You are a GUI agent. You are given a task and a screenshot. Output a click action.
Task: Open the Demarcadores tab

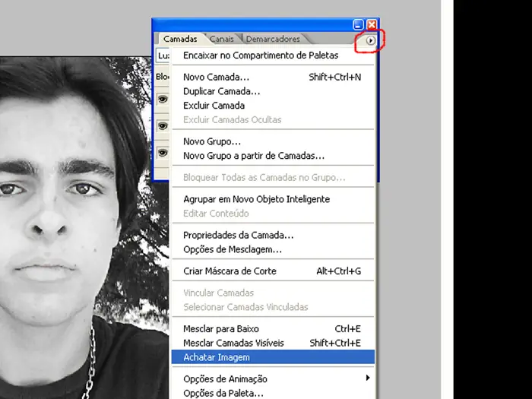point(273,40)
